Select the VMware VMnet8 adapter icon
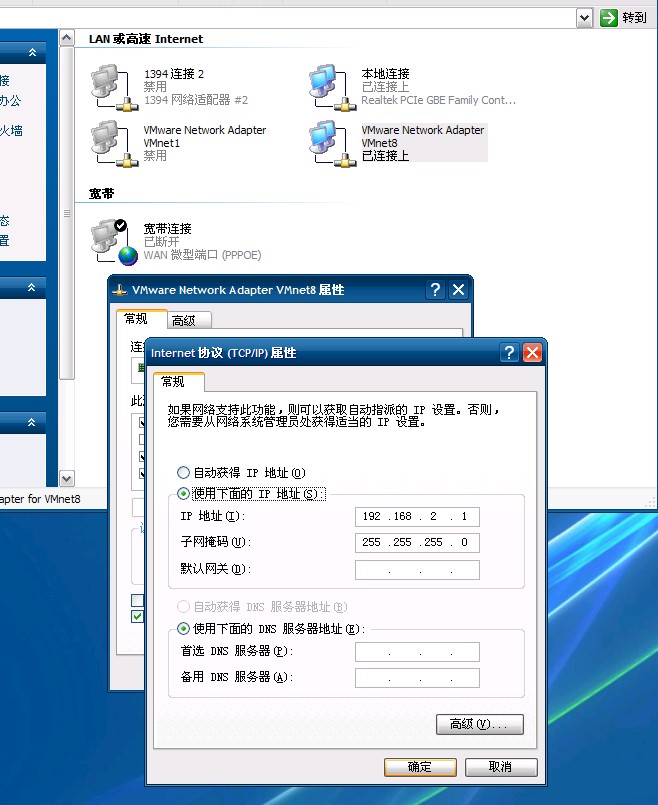Screen dimensions: 658x805 (332, 144)
